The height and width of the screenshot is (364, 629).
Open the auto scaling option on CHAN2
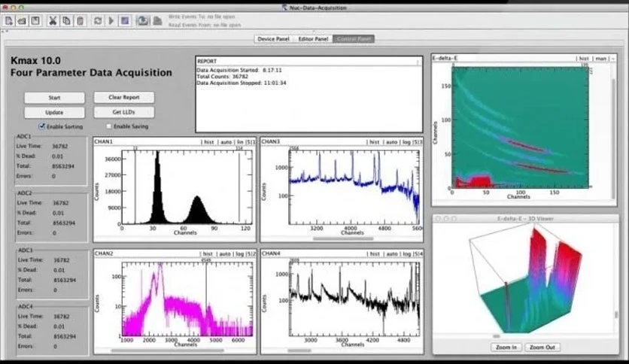click(x=225, y=253)
